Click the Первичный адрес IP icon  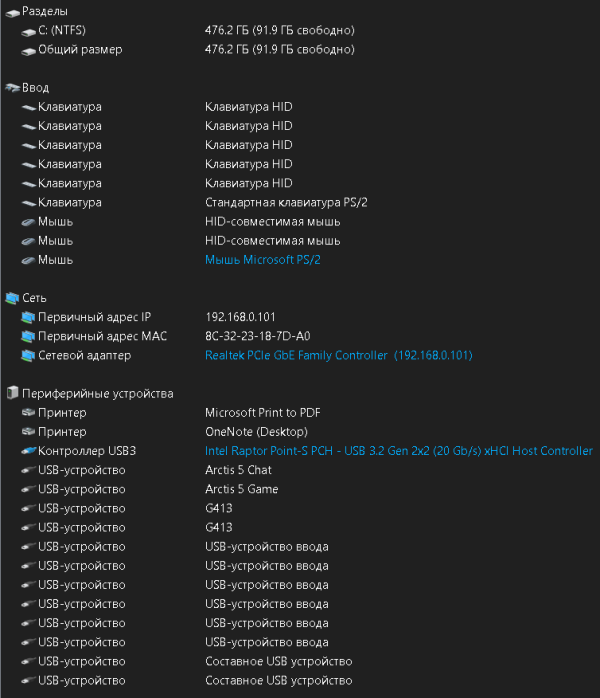click(28, 317)
